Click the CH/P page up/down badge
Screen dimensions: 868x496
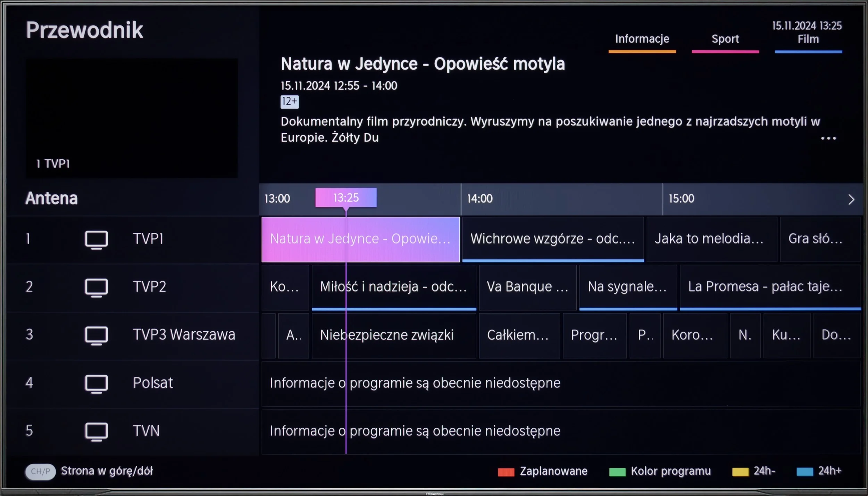click(40, 471)
